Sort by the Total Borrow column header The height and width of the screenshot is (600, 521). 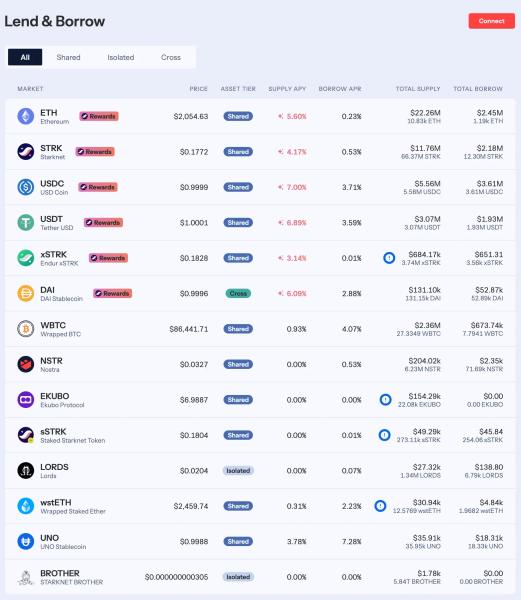click(478, 89)
